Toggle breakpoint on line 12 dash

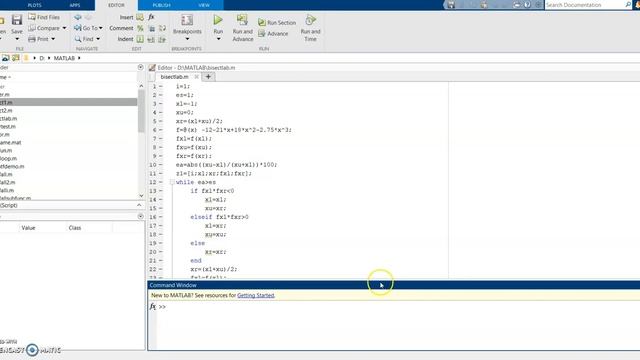click(161, 182)
